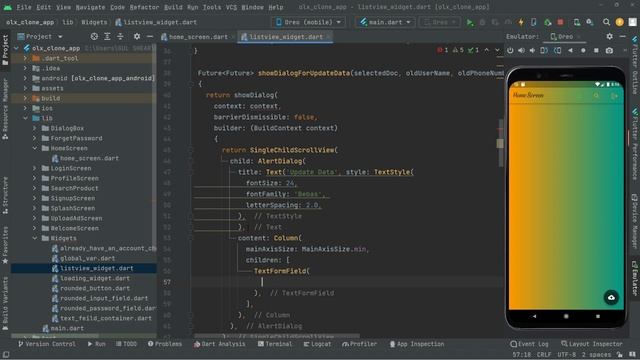
Task: Click emulator back triangle toolbar icon
Action: pyautogui.click(x=571, y=51)
